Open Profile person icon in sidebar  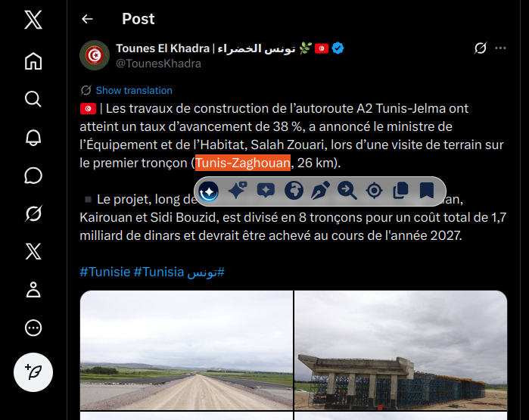pyautogui.click(x=33, y=290)
